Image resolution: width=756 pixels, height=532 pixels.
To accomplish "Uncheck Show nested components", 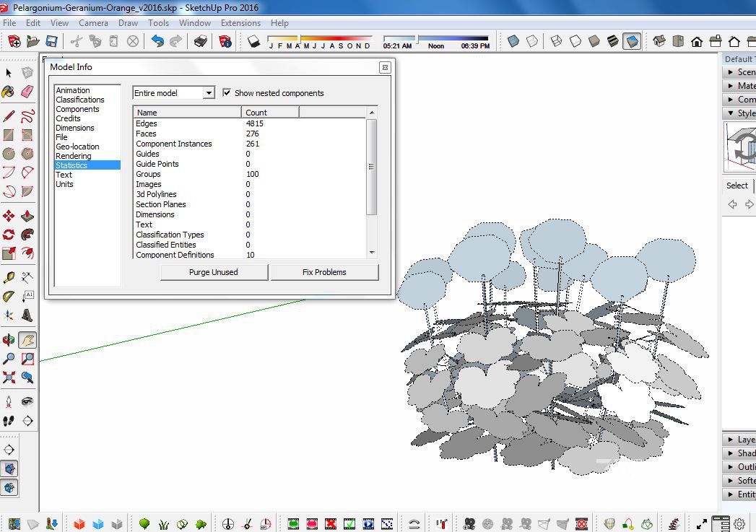I will [x=227, y=93].
